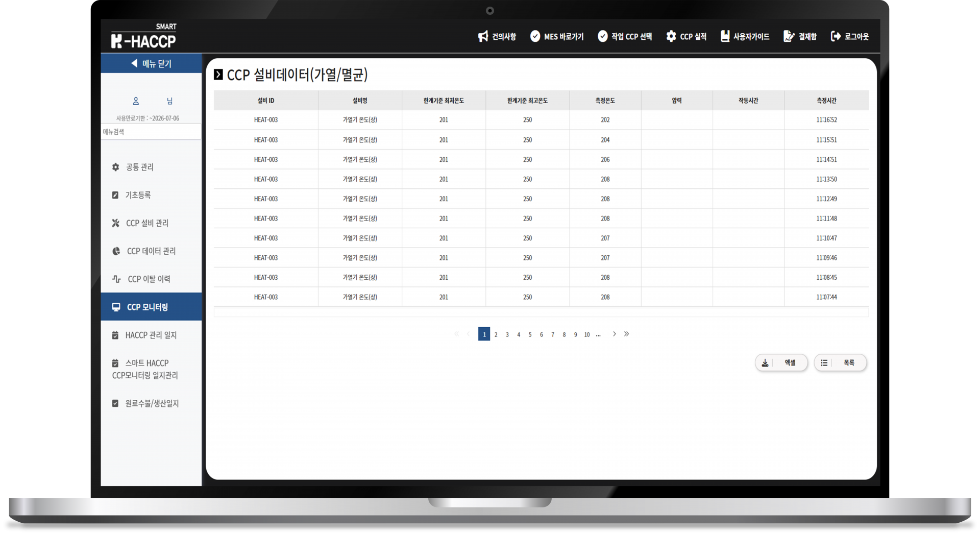Click the 압력 column header

[x=677, y=101]
